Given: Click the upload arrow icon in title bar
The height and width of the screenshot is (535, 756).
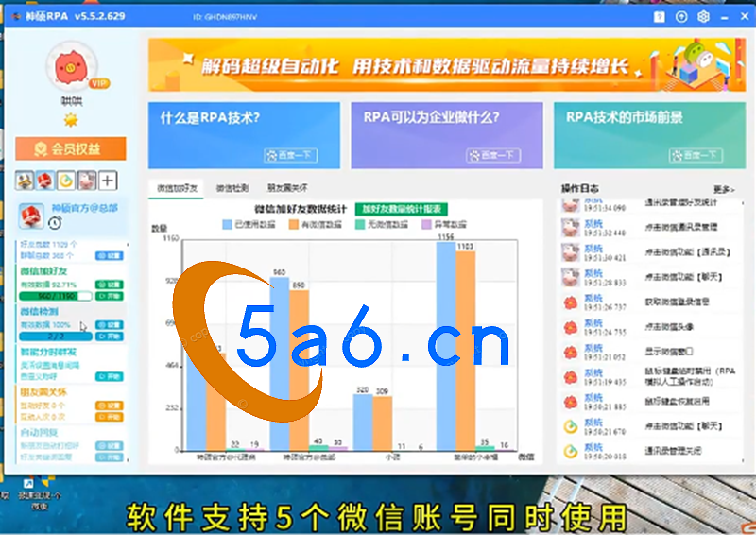Looking at the screenshot, I should click(681, 17).
